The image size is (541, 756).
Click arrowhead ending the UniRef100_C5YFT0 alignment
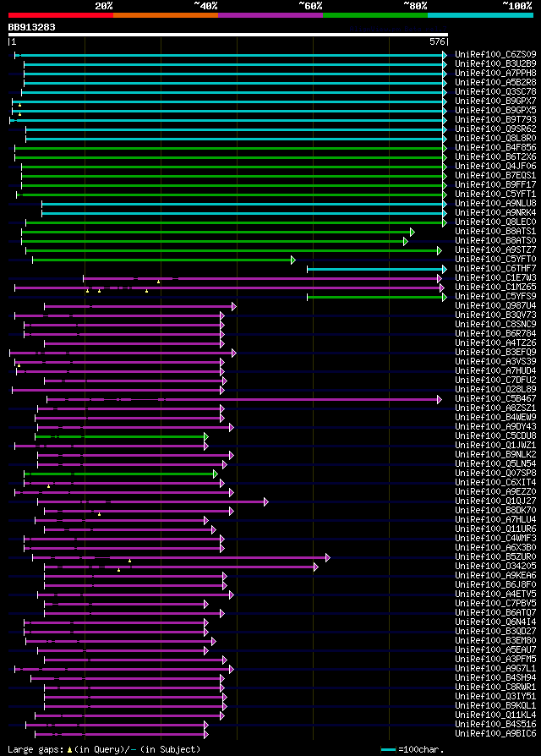click(293, 260)
